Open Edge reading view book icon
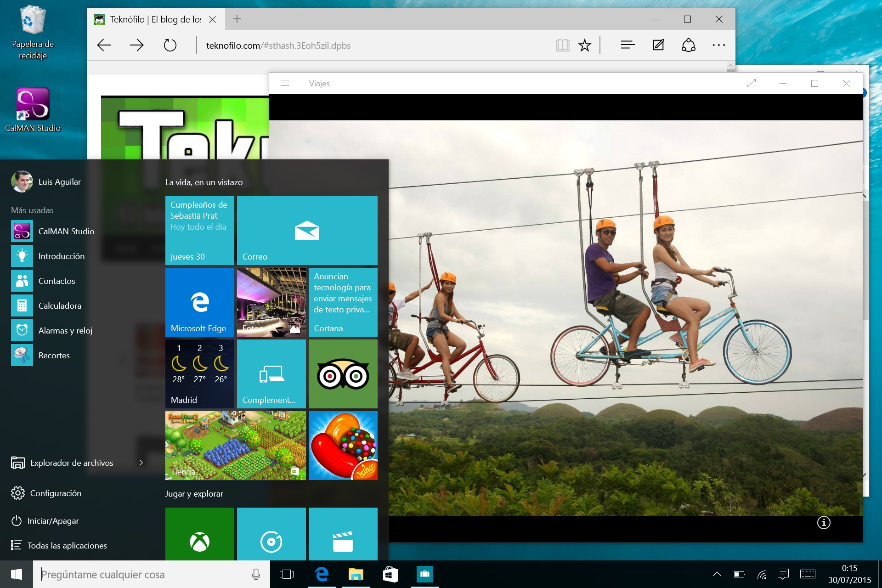882x588 pixels. 562,45
